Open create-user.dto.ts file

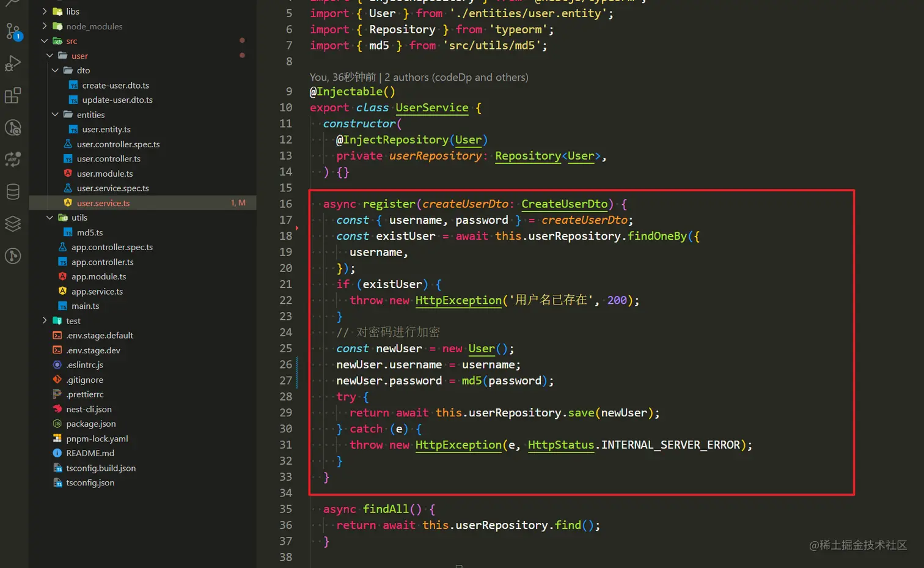coord(116,86)
